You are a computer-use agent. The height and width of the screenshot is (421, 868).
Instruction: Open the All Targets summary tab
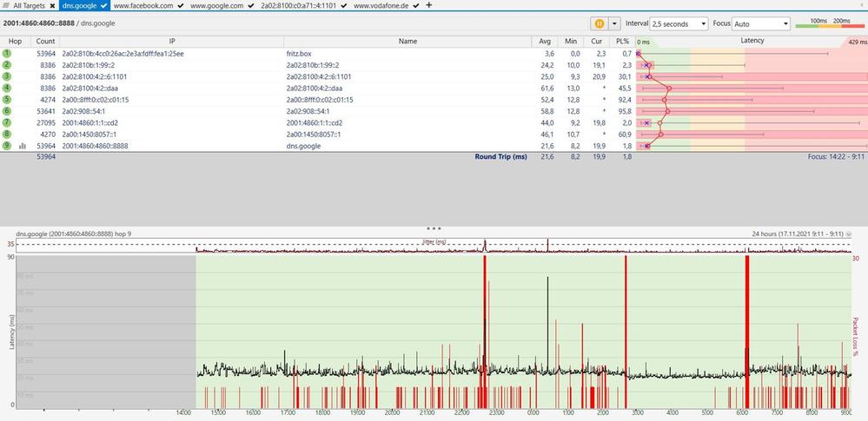(29, 5)
